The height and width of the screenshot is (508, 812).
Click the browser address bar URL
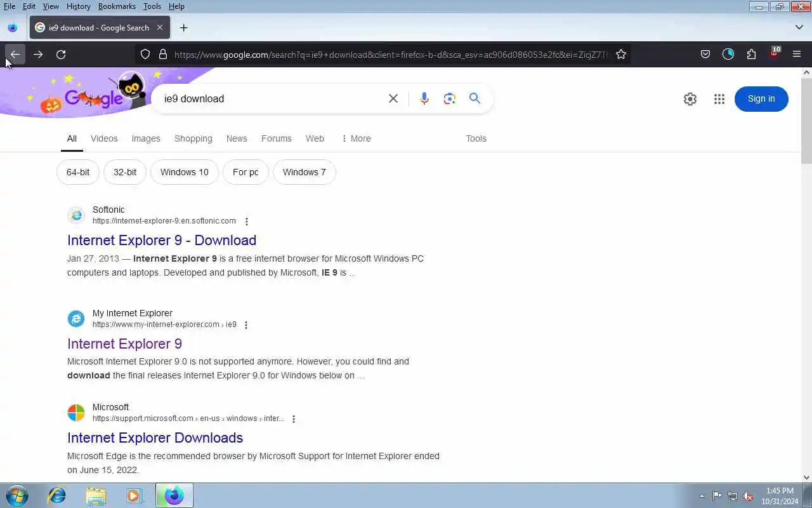(x=390, y=55)
